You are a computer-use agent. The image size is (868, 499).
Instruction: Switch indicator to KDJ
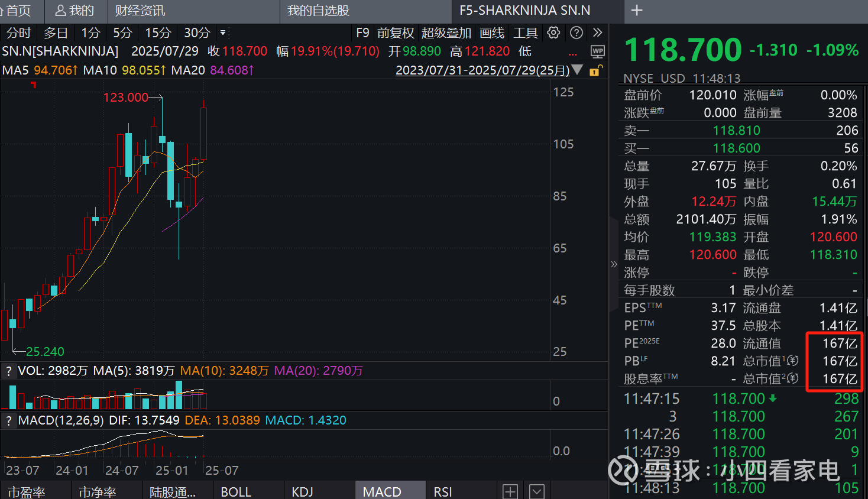point(302,492)
